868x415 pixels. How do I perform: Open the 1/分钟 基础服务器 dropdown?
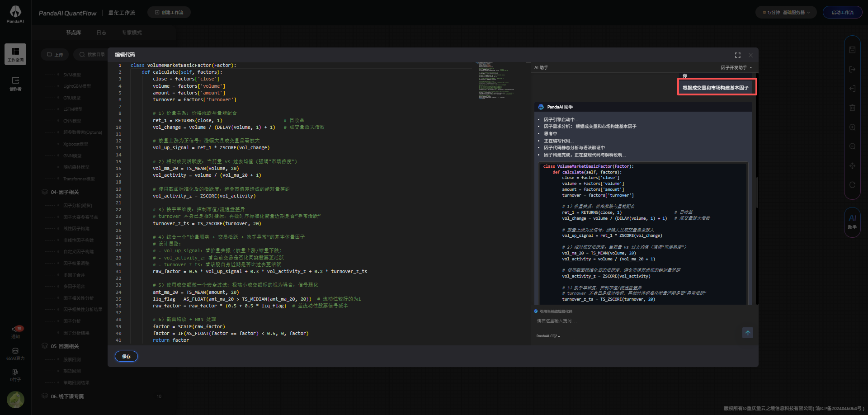point(786,13)
